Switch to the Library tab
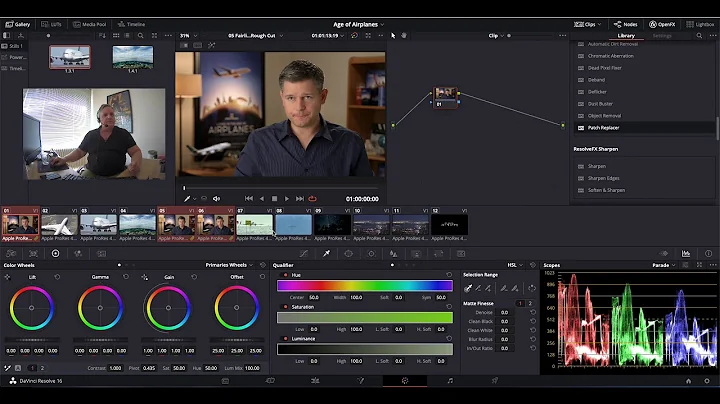The width and height of the screenshot is (720, 404). [626, 35]
